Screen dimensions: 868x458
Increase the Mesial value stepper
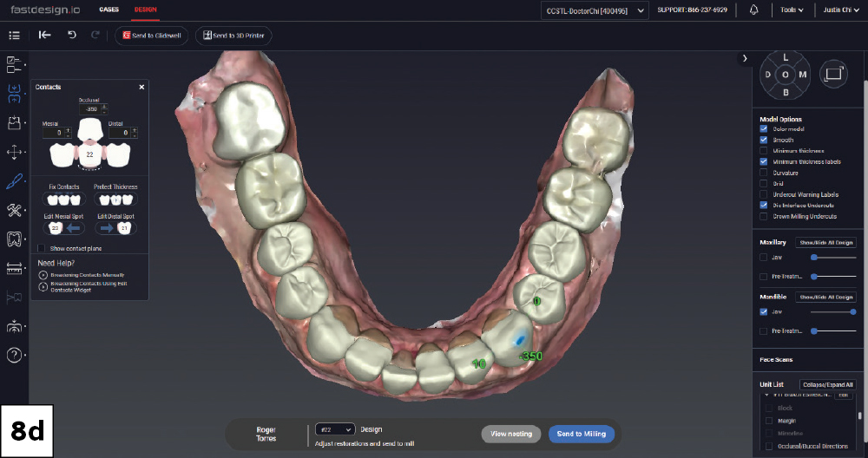pyautogui.click(x=68, y=130)
